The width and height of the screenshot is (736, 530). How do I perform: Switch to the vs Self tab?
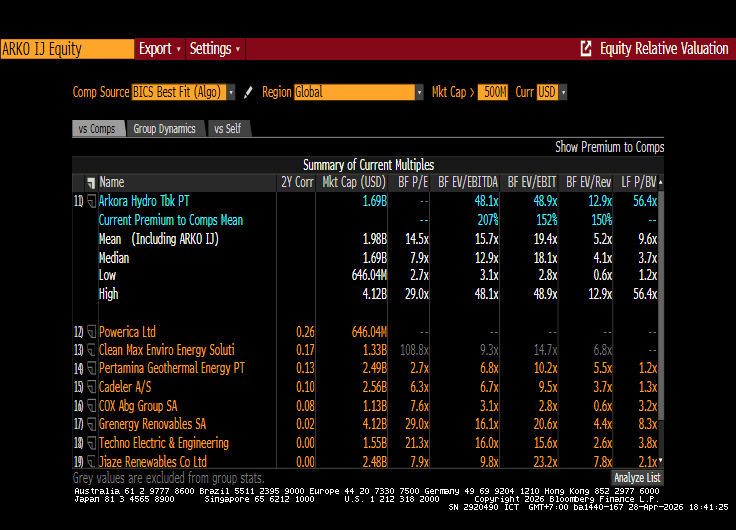coord(227,129)
